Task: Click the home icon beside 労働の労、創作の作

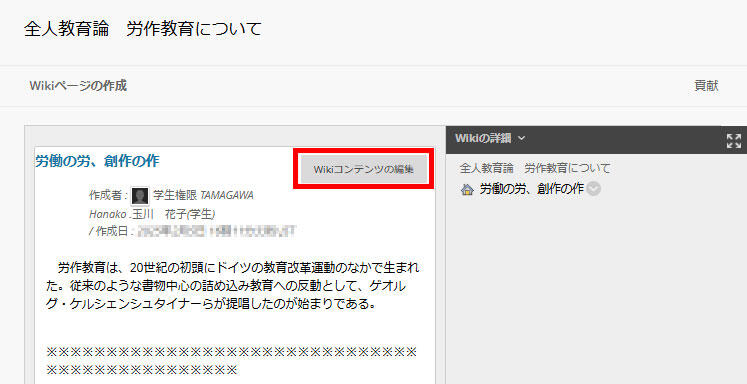Action: click(x=467, y=190)
